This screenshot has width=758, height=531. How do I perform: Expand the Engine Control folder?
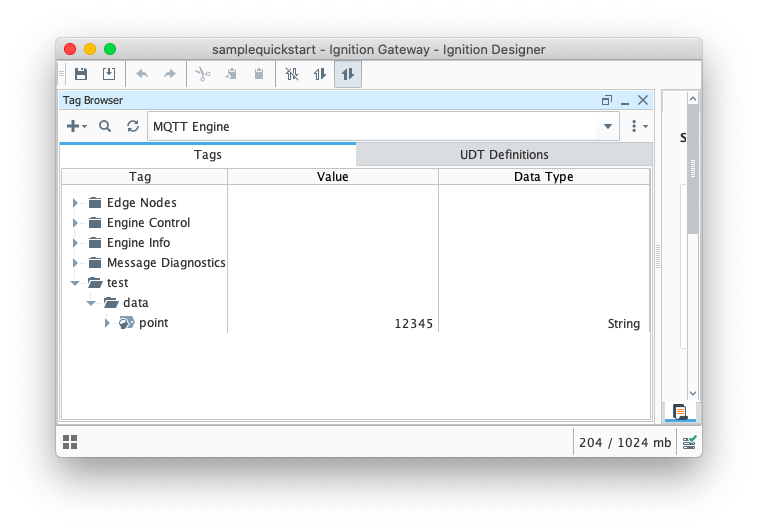tap(75, 222)
